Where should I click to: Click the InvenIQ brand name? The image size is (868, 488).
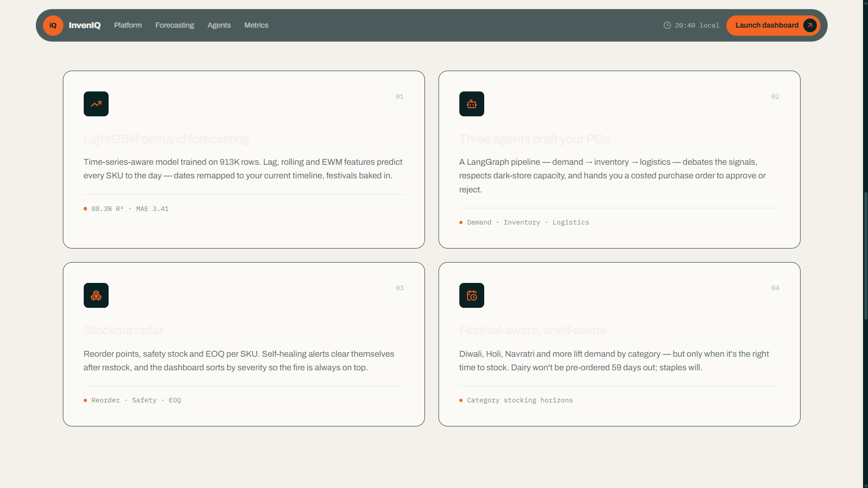click(x=85, y=25)
